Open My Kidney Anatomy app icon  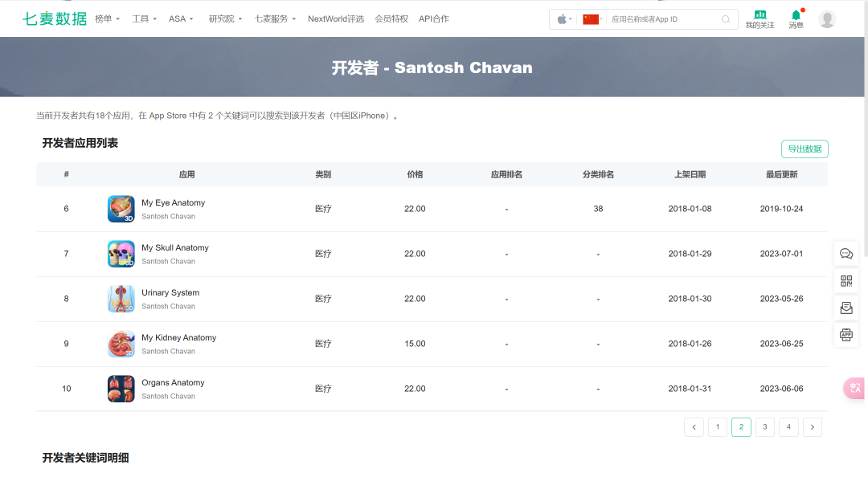coord(121,344)
